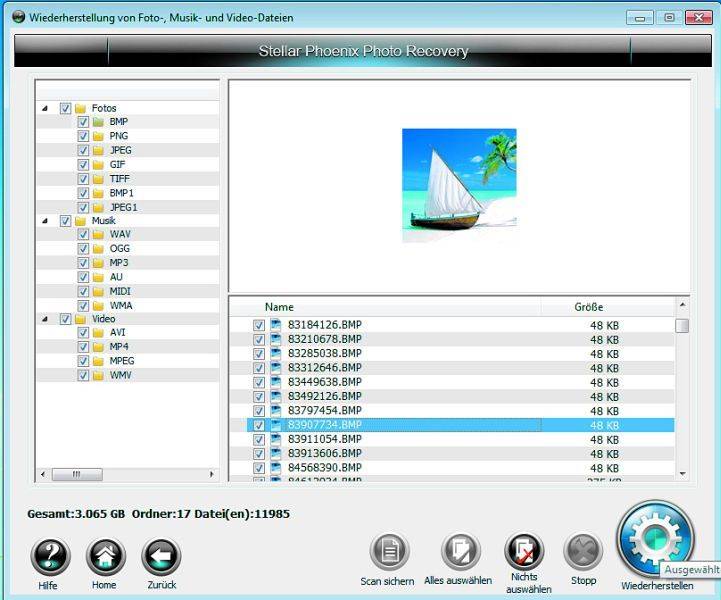The width and height of the screenshot is (721, 600).
Task: Click the WMV folder icon
Action: pyautogui.click(x=98, y=375)
